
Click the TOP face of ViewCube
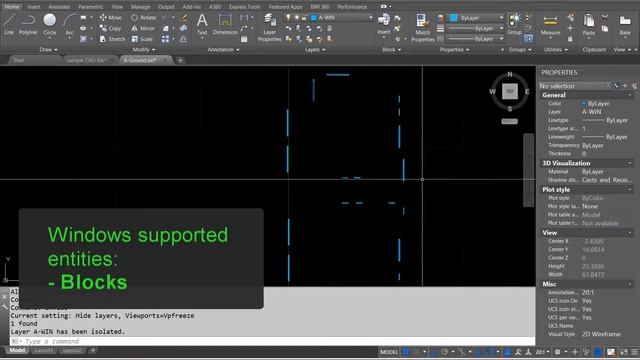click(509, 91)
